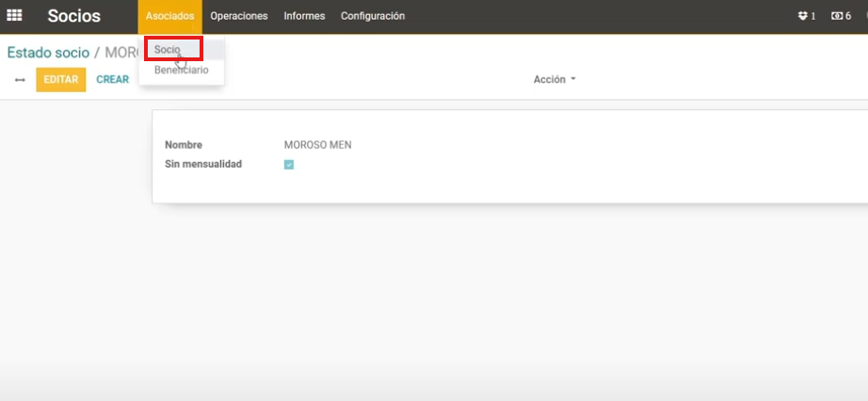Click the horizontal double-arrow icon beside EDITAR
Viewport: 868px width, 401px height.
[20, 80]
